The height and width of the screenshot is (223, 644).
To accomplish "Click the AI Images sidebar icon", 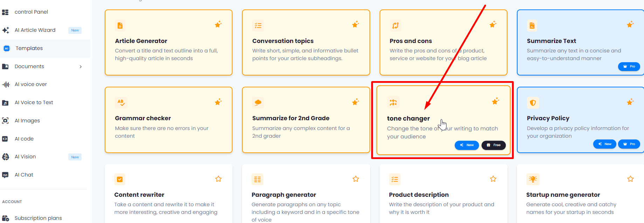I will 6,121.
